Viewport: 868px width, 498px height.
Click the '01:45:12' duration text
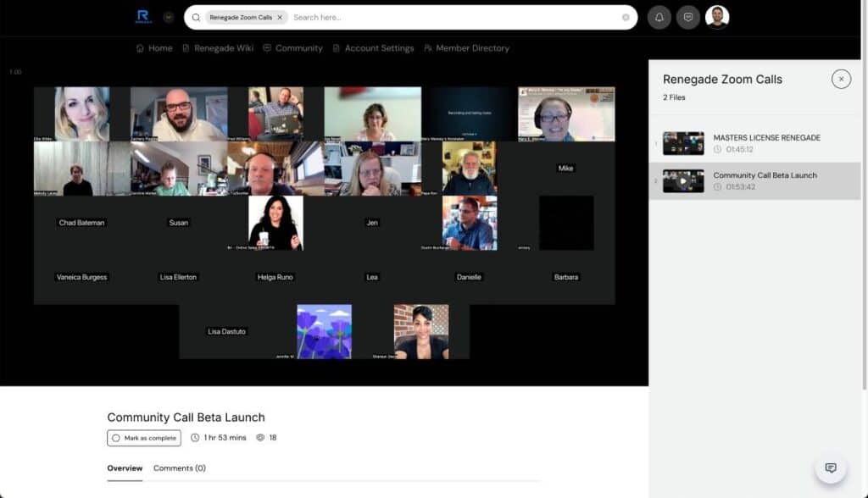pyautogui.click(x=739, y=149)
